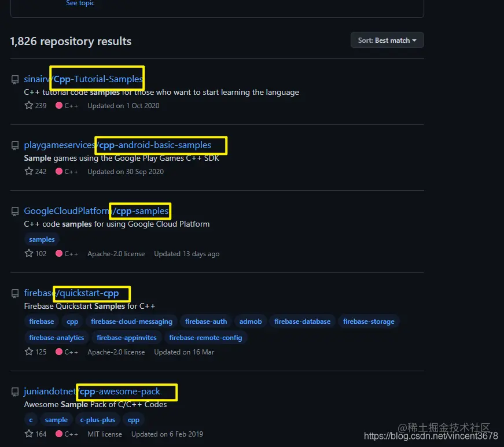
Task: Open the sinairv/Cpp-Tutorial-Samples repository link
Action: 83,79
